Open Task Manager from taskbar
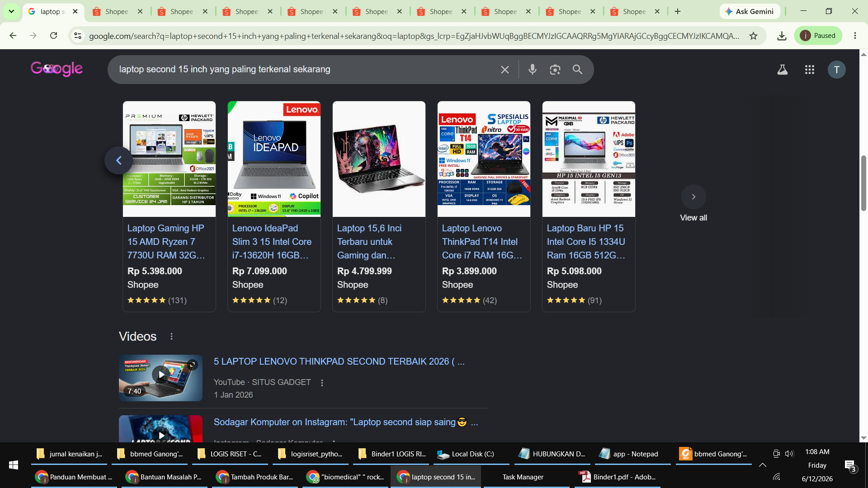The image size is (868, 488). pos(527,477)
